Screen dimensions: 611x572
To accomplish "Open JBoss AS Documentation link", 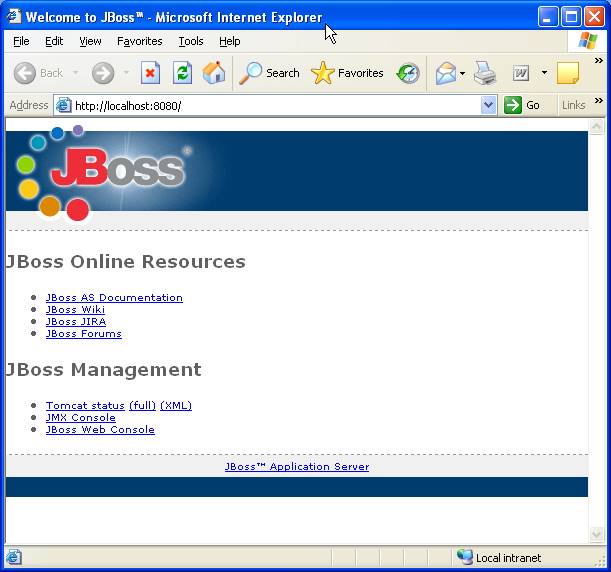I will click(114, 298).
